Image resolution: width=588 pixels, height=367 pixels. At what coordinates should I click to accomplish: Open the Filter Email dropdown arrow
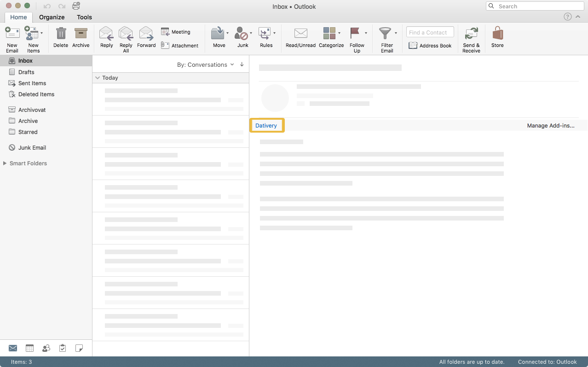tap(396, 33)
